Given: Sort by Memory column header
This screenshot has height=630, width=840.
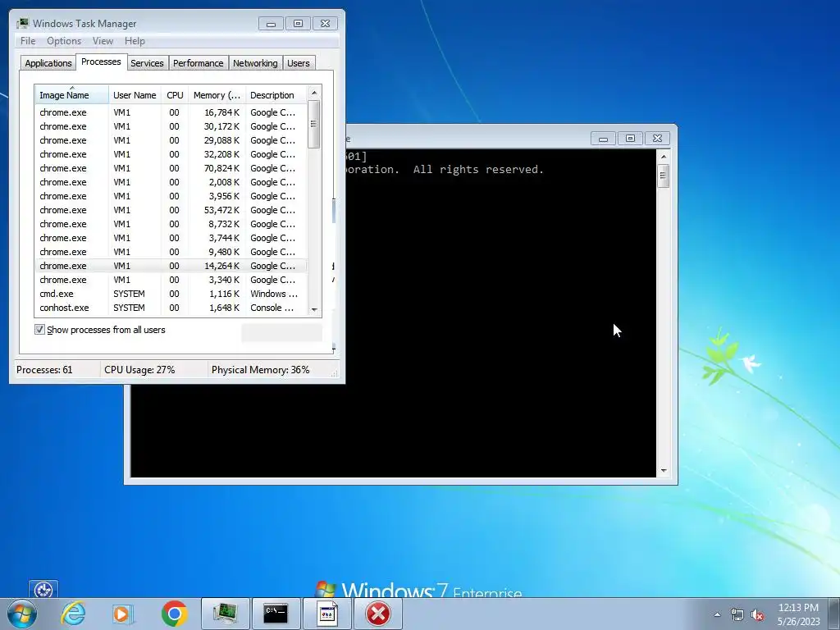Looking at the screenshot, I should [217, 95].
